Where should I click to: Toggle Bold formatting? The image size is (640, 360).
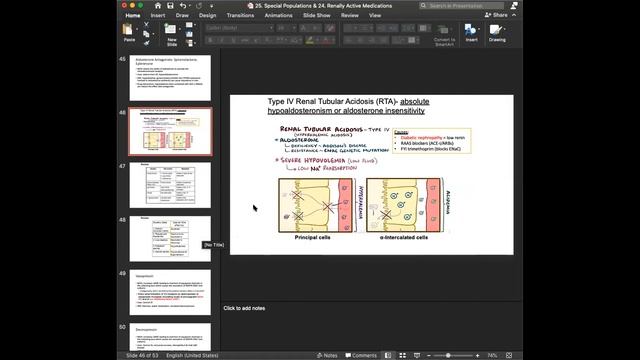tap(210, 40)
